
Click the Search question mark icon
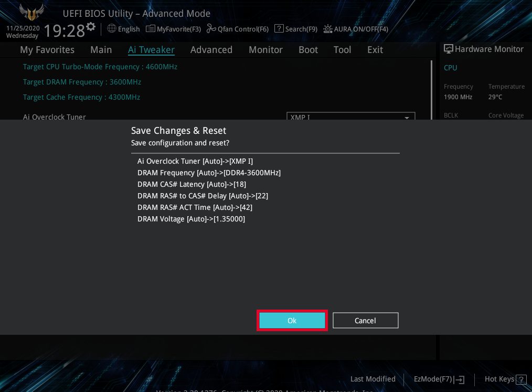279,28
